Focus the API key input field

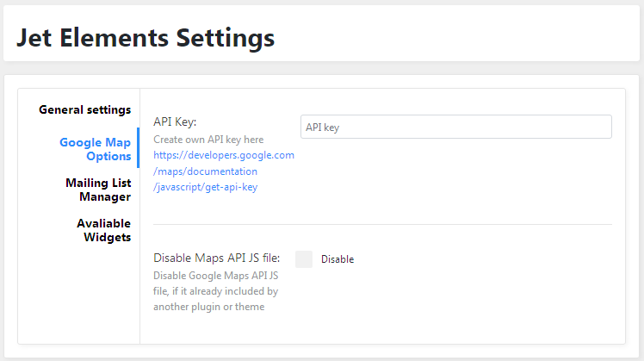pos(456,127)
